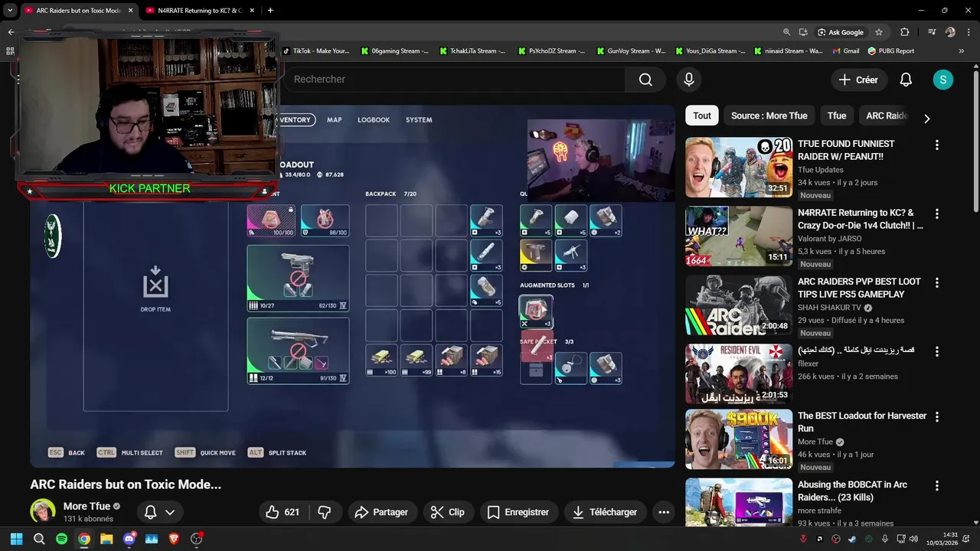Viewport: 980px width, 551px height.
Task: Start voice search with the microphone
Action: tap(689, 80)
